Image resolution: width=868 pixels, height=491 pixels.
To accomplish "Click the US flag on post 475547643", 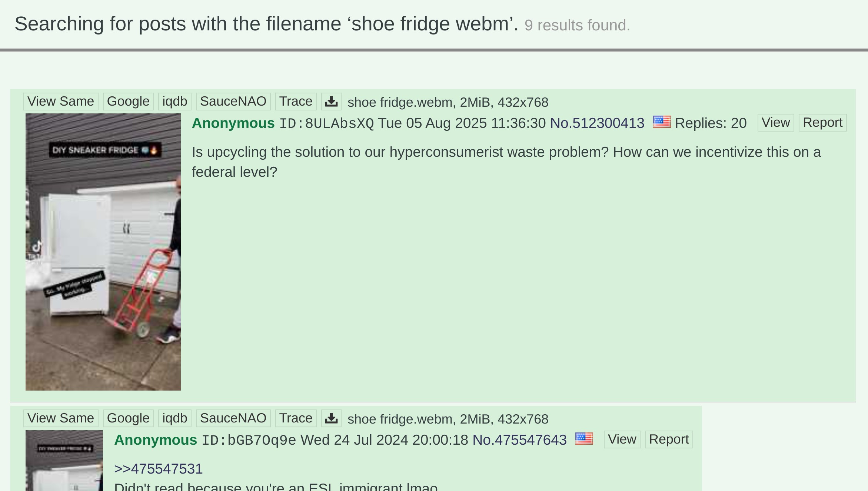I will 584,439.
